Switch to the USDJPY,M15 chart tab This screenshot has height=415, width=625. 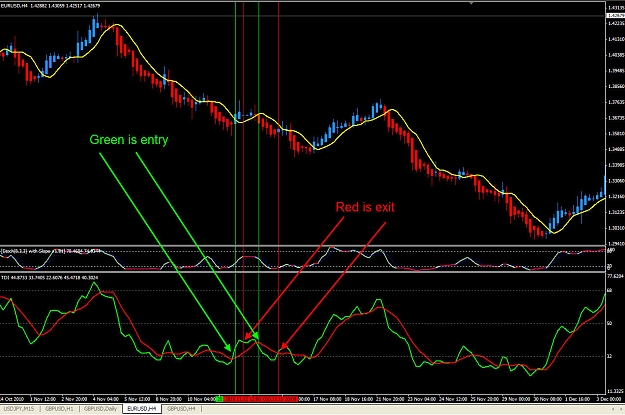click(19, 409)
